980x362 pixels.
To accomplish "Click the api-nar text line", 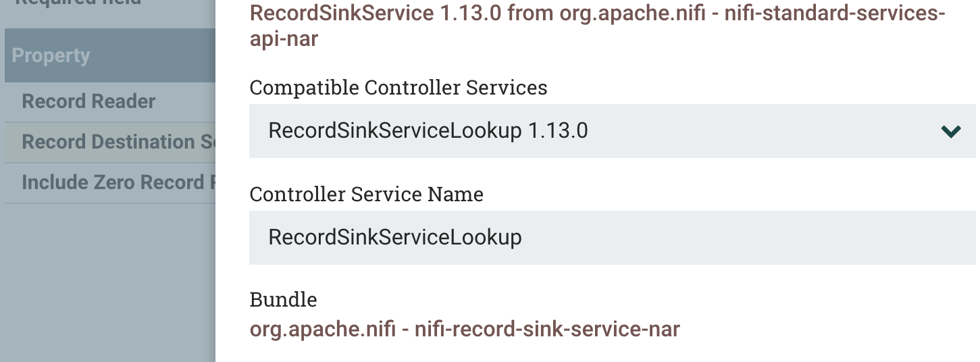I will click(284, 39).
